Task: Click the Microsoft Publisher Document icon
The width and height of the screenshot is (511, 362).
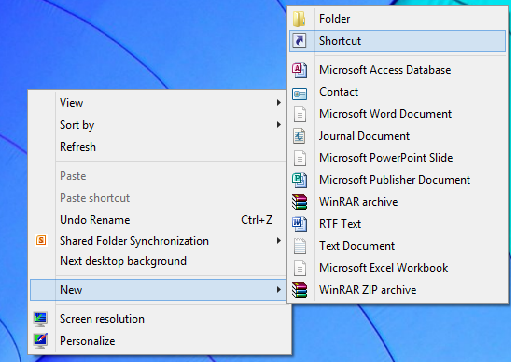Action: pos(299,180)
